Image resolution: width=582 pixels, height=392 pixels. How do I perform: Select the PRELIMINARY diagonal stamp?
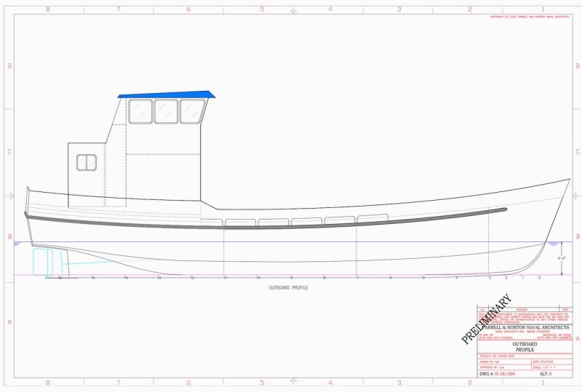click(487, 319)
